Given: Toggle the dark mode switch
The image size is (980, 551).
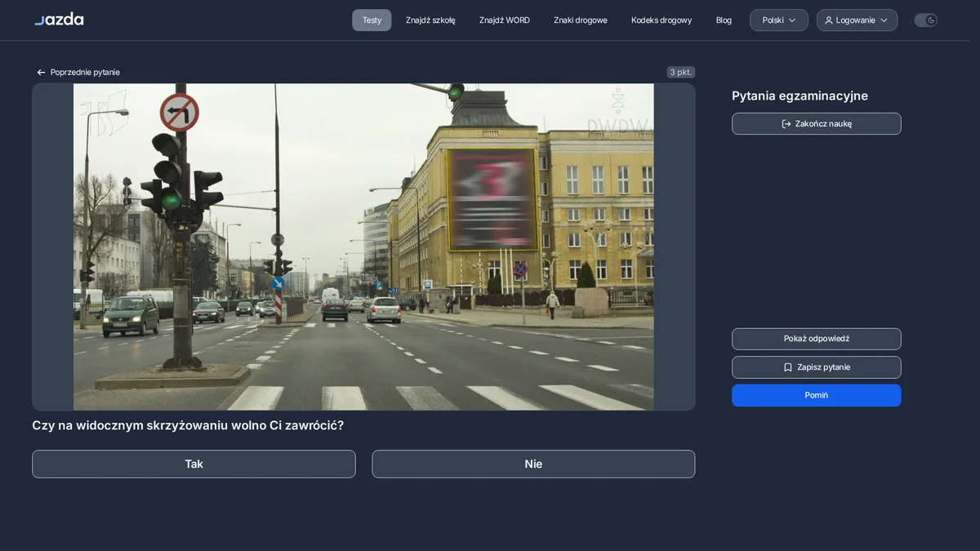Looking at the screenshot, I should [925, 20].
